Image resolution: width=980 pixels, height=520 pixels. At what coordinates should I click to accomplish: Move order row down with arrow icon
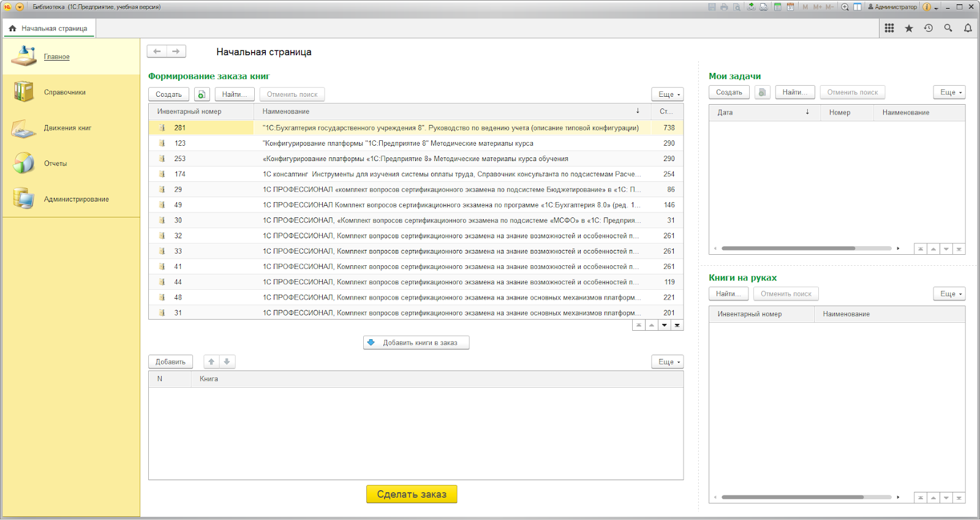[x=227, y=362]
